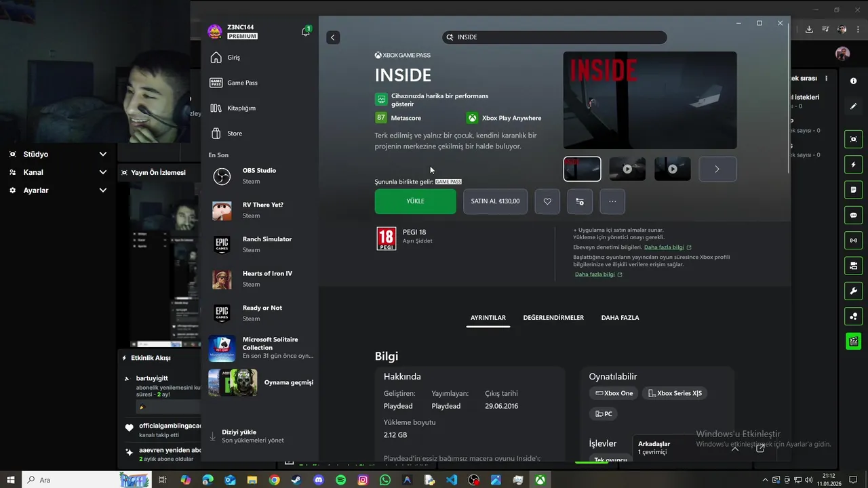The width and height of the screenshot is (868, 488).
Task: Switch to the AYRINTILAR tab
Action: (488, 318)
